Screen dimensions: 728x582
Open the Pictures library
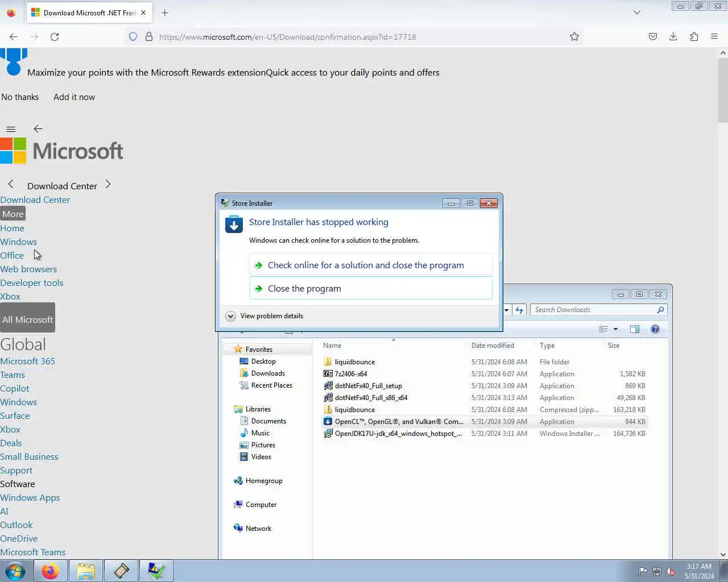pyautogui.click(x=263, y=445)
